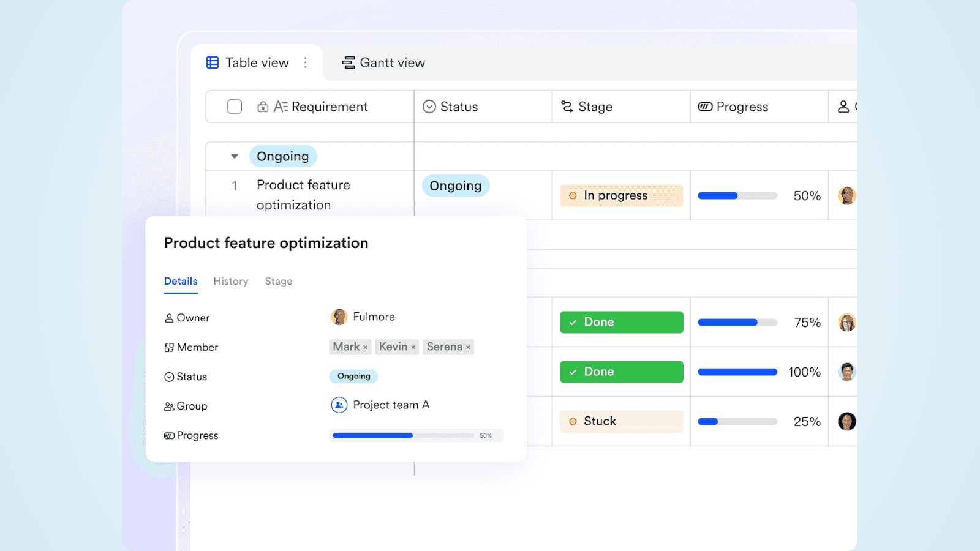Switch to the Stage tab
Screen dimensions: 980x551
(x=278, y=281)
